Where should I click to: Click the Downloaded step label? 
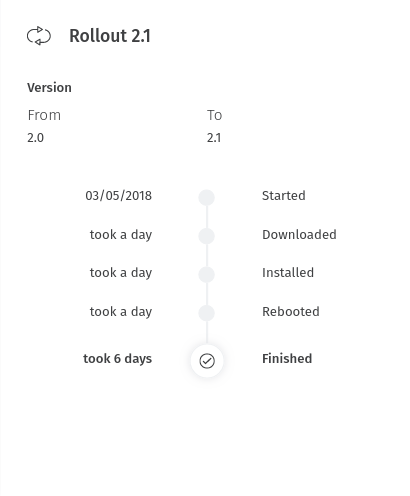pos(299,235)
